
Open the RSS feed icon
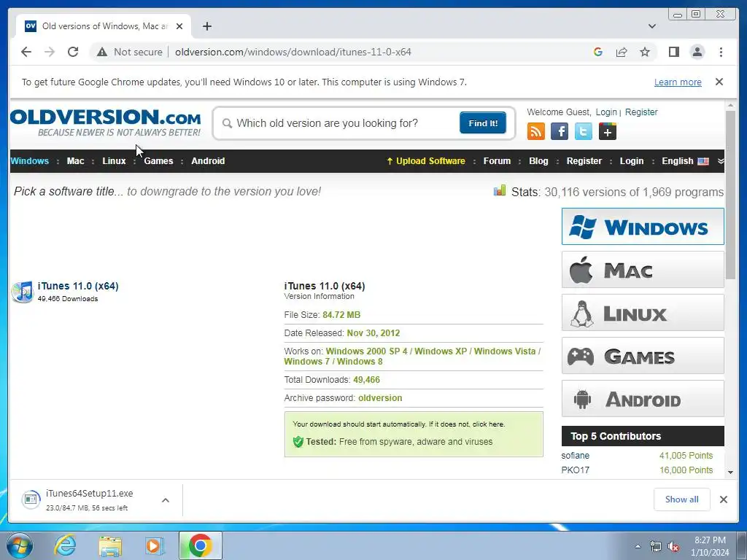pyautogui.click(x=536, y=131)
